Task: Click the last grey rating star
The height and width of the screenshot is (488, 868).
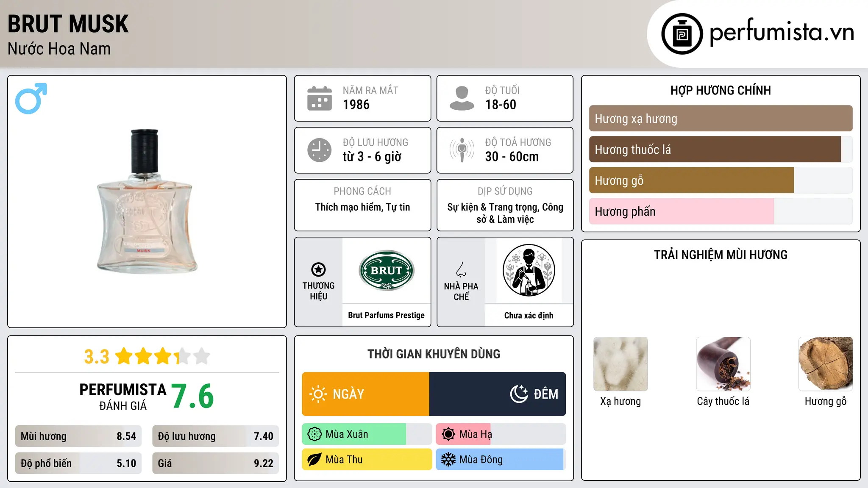Action: tap(202, 356)
